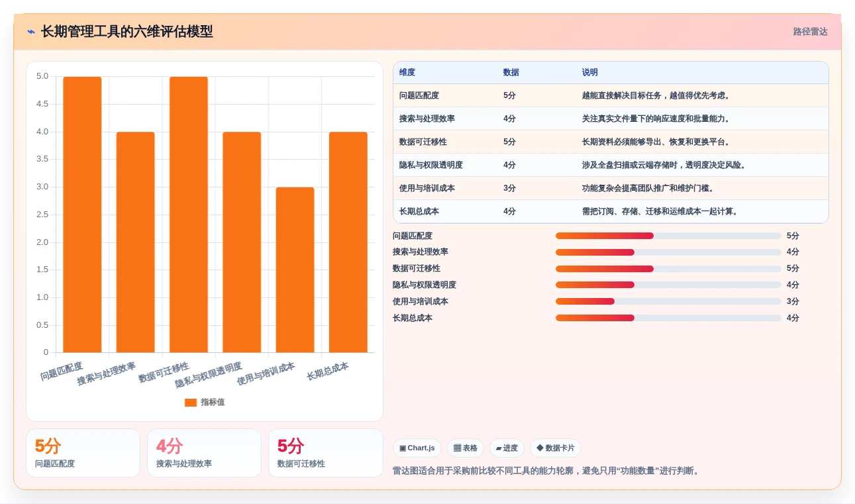Image resolution: width=855 pixels, height=504 pixels.
Task: Click the 数据卡片 tag chip
Action: [x=556, y=448]
